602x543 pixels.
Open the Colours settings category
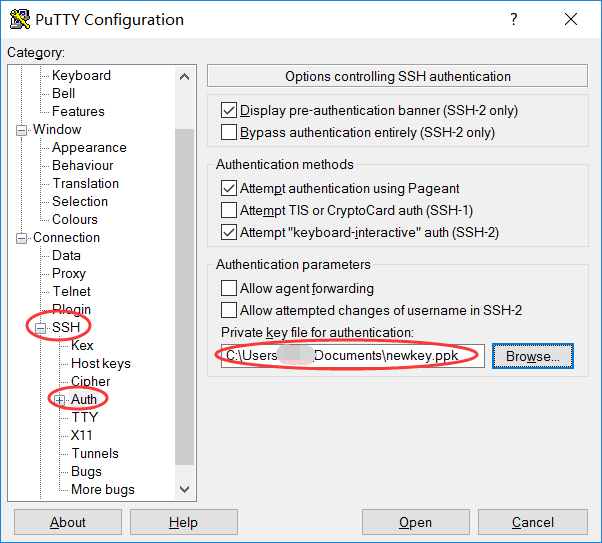point(75,219)
